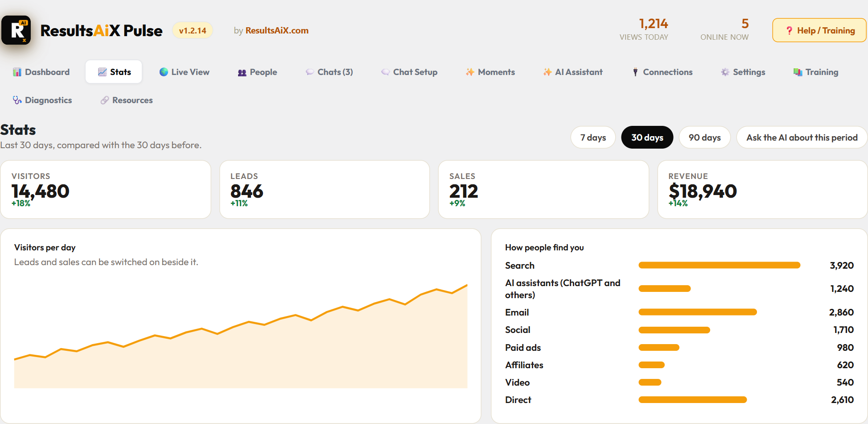Click the Moments sparkle icon
The height and width of the screenshot is (424, 868).
point(470,72)
